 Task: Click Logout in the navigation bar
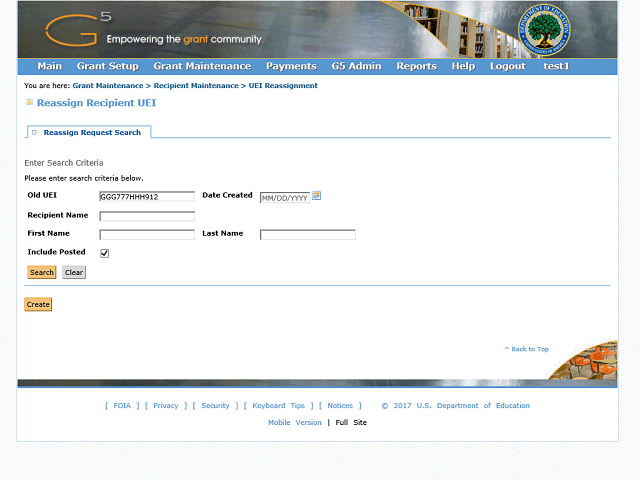[507, 66]
